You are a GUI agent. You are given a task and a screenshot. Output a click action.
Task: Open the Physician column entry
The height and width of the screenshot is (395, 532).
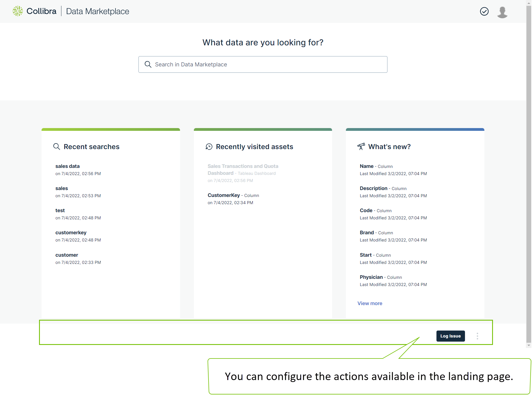pyautogui.click(x=371, y=277)
